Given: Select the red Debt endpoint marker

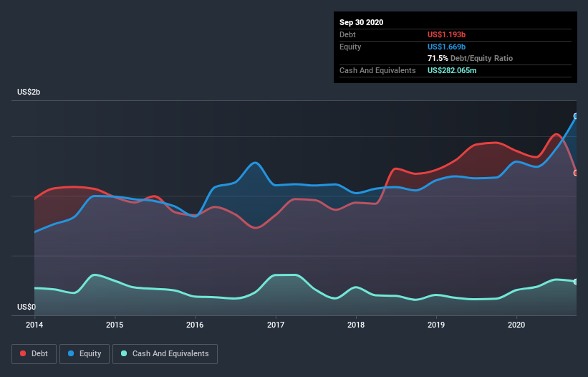Looking at the screenshot, I should point(576,173).
